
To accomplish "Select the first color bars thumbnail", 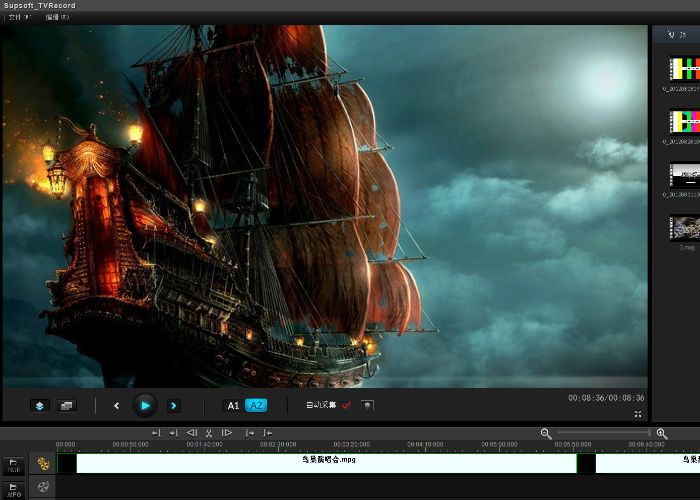I will click(685, 69).
